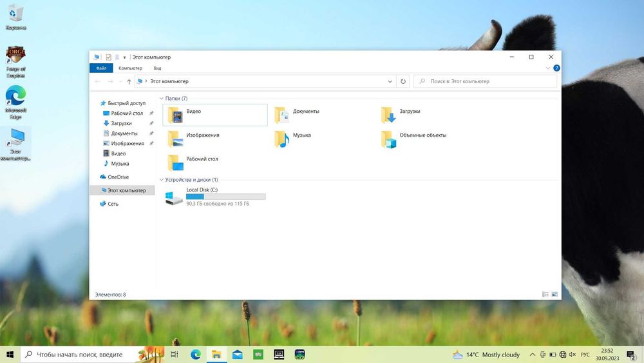This screenshot has height=363, width=644.
Task: Show hidden system tray icons
Action: 533,355
